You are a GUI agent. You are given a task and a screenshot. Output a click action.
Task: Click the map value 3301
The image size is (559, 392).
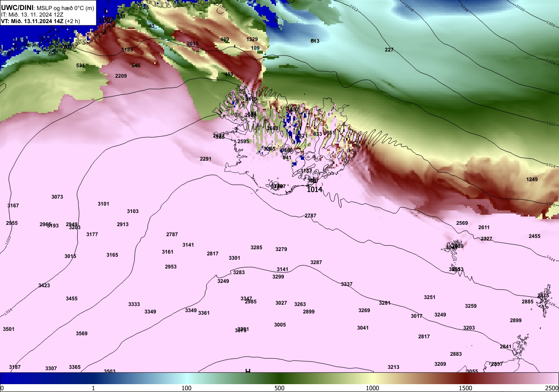(235, 258)
